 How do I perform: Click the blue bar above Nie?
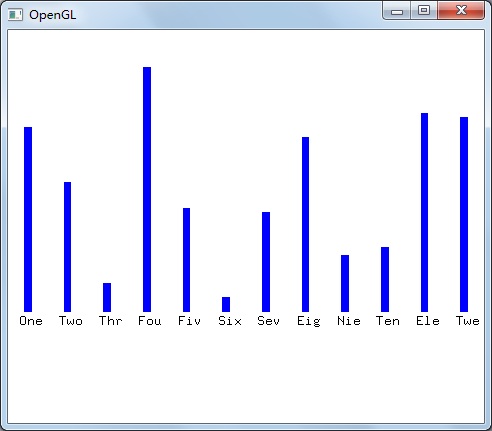point(345,283)
